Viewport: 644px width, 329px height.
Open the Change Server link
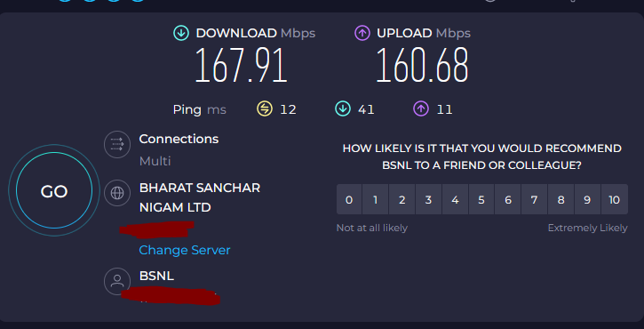pyautogui.click(x=185, y=250)
